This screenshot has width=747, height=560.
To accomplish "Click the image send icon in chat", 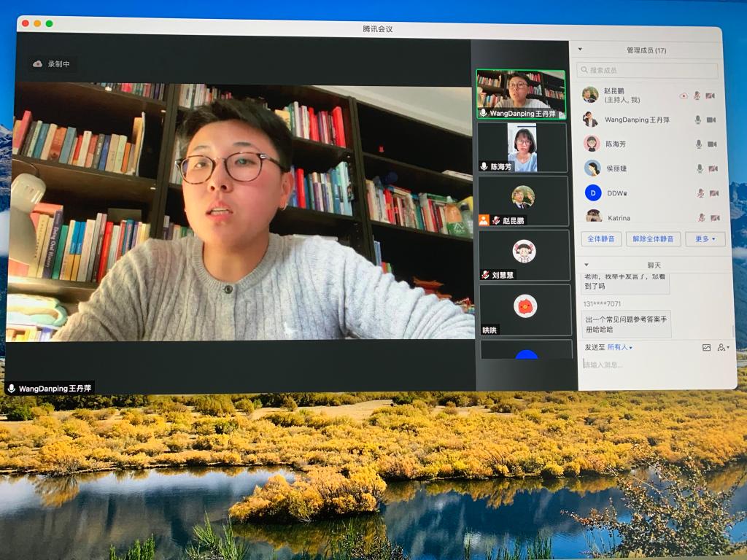I will click(706, 348).
